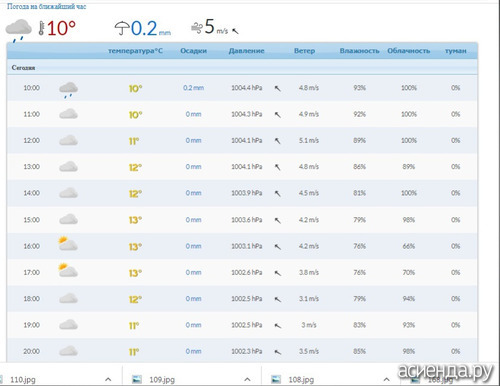Viewport: 500px width, 386px height.
Task: Click the wind arrow in 18:00 row
Action: click(277, 299)
